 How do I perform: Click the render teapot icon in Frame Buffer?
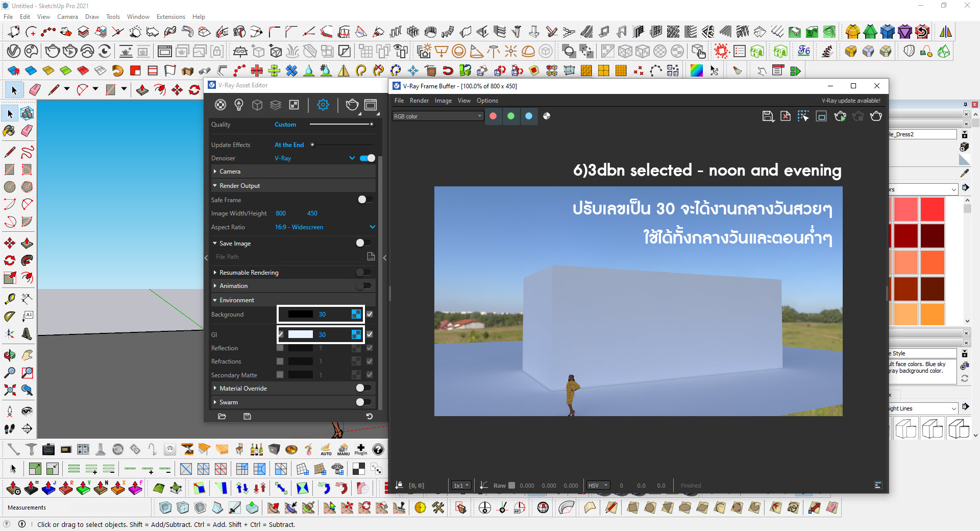coord(876,116)
